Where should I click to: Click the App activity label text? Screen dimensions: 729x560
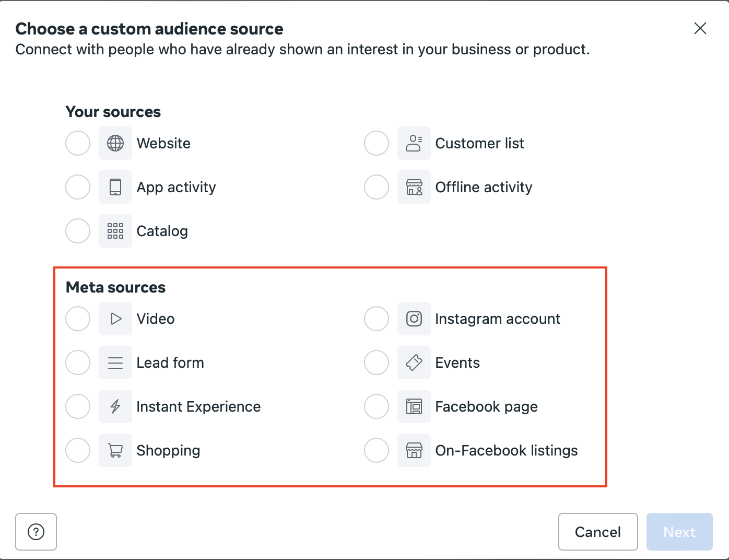tap(176, 188)
